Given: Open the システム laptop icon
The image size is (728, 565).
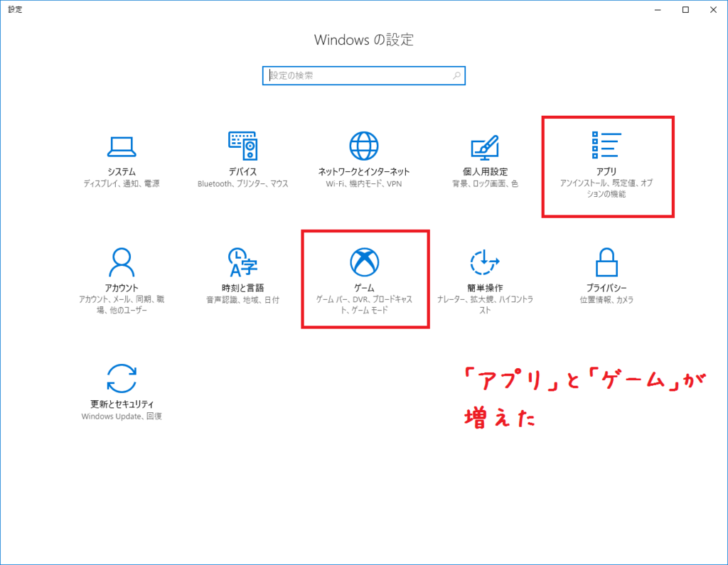Looking at the screenshot, I should (122, 146).
